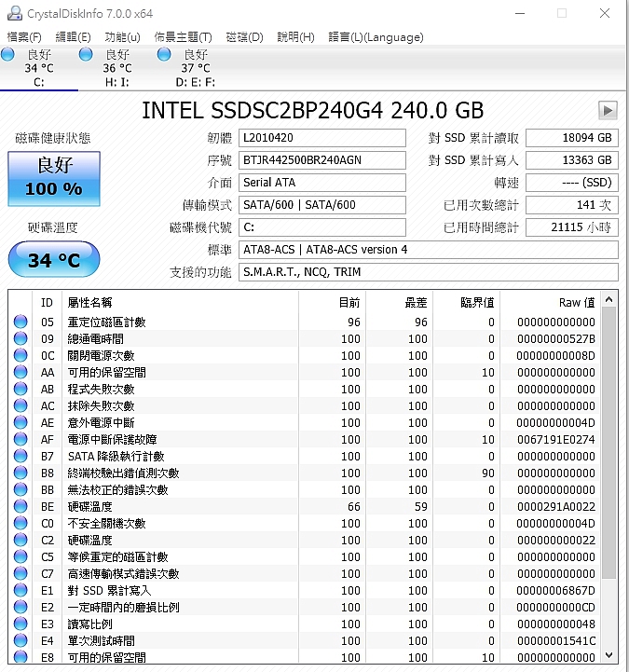This screenshot has width=629, height=672.
Task: Click total host reads value 18094 GB
Action: tap(572, 138)
